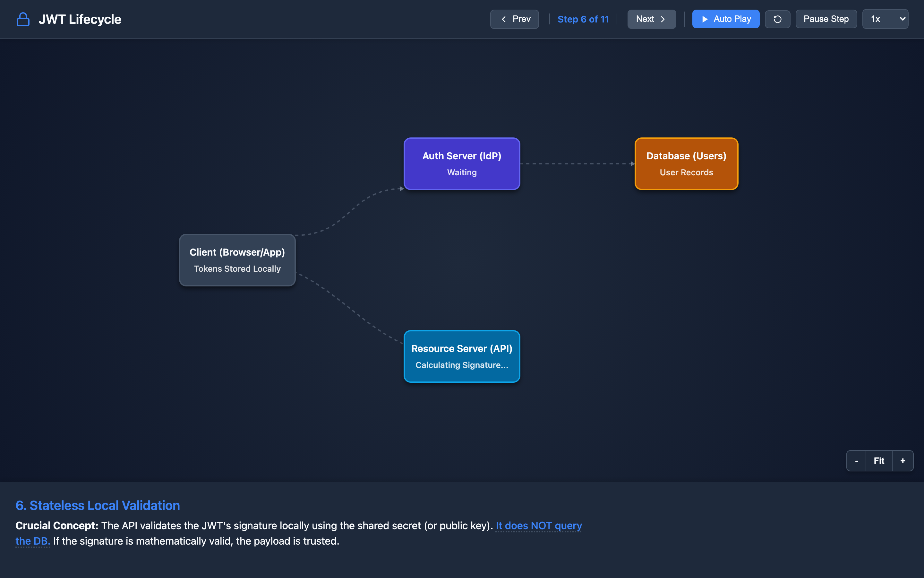Click the 'Crucial Concept:' bold text

coord(57,526)
